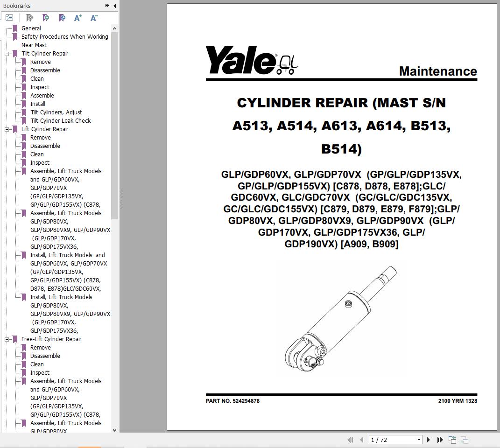Go to the next page arrow
500x448 pixels.
click(428, 440)
